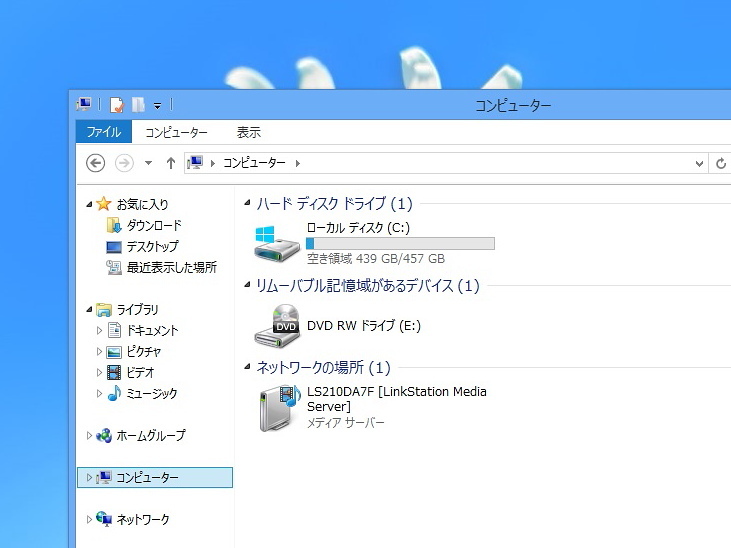731x548 pixels.
Task: Expand the ミュージック library node
Action: coord(99,393)
